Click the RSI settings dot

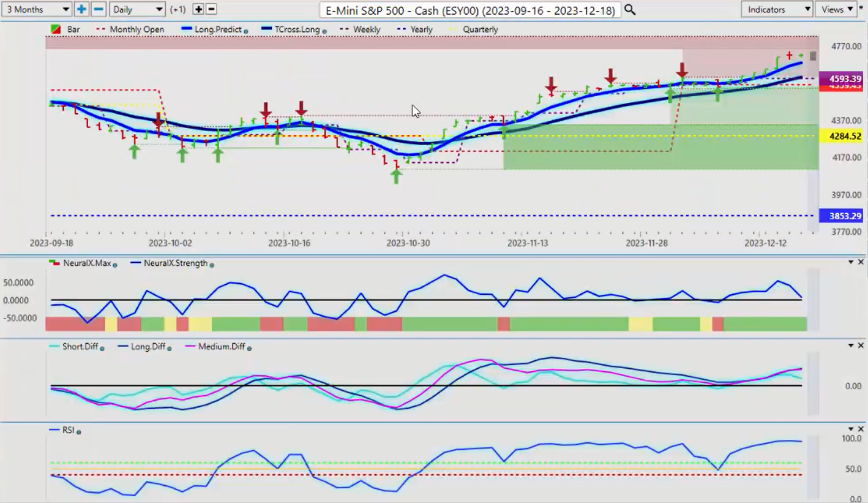pyautogui.click(x=78, y=431)
